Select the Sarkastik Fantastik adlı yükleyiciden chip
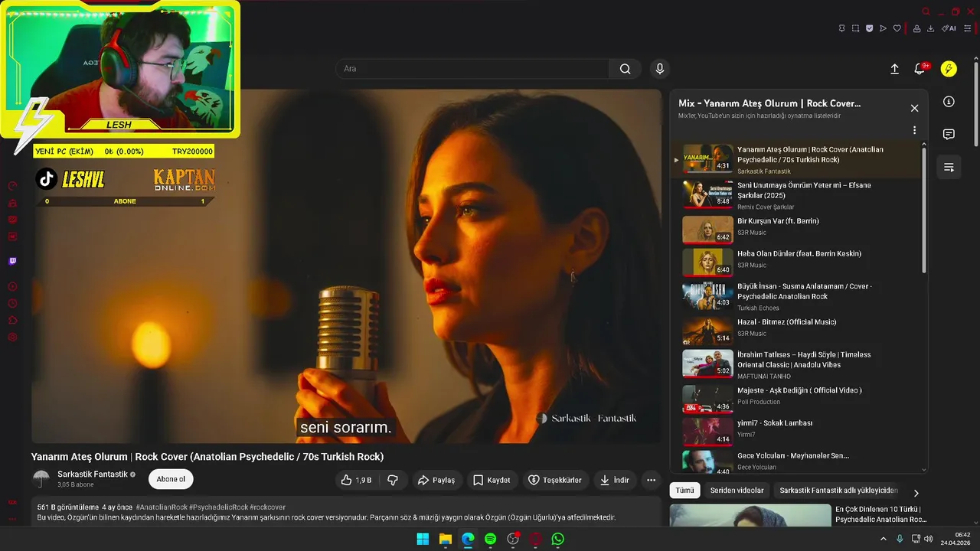 pos(838,491)
